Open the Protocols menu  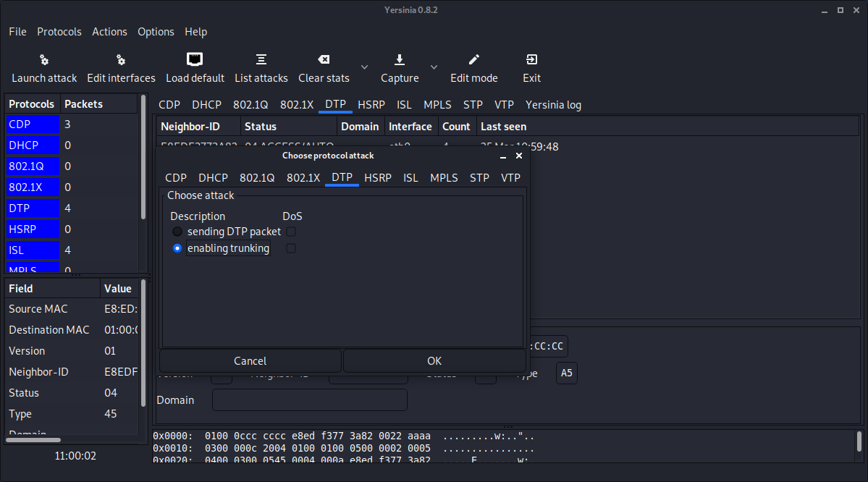click(x=59, y=32)
